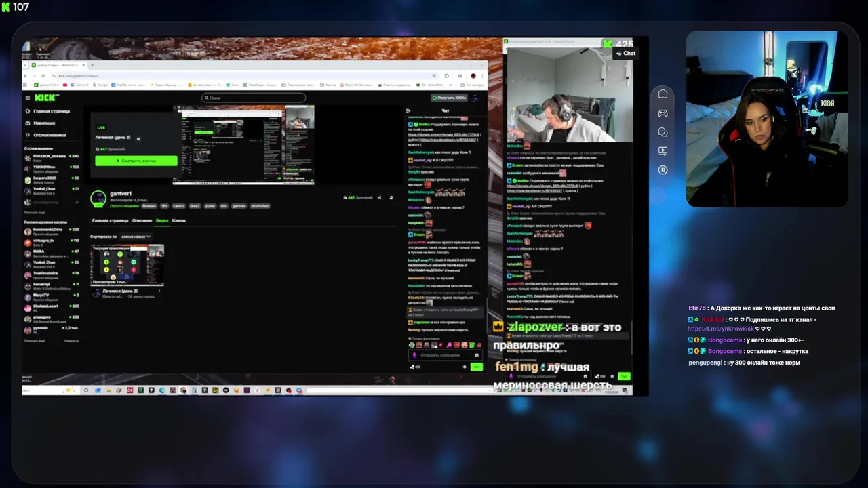Click the green KICK logo in browser page
The image size is (868, 488).
(x=46, y=98)
